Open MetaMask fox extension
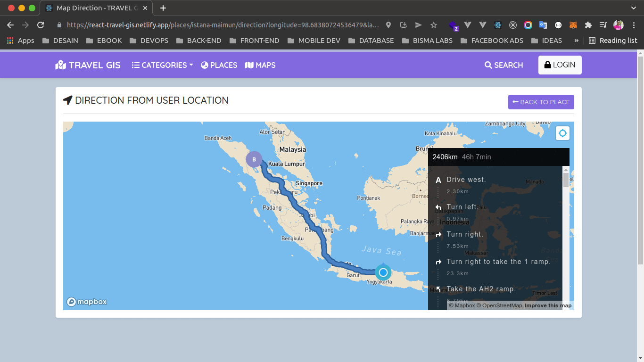 [573, 25]
